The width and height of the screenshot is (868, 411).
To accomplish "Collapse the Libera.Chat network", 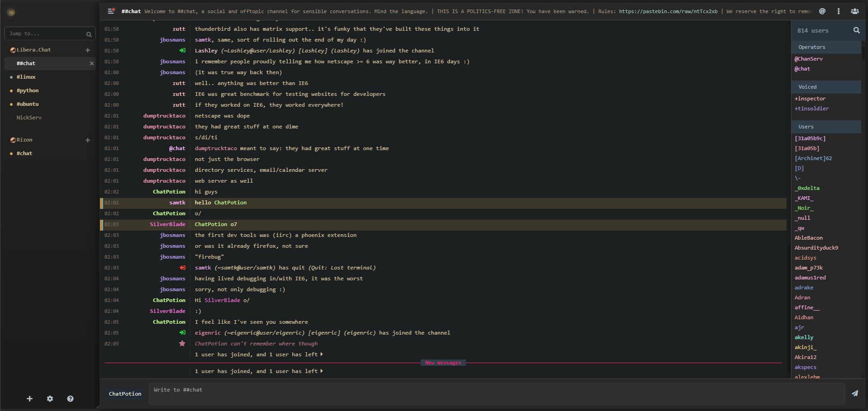I will coord(13,50).
